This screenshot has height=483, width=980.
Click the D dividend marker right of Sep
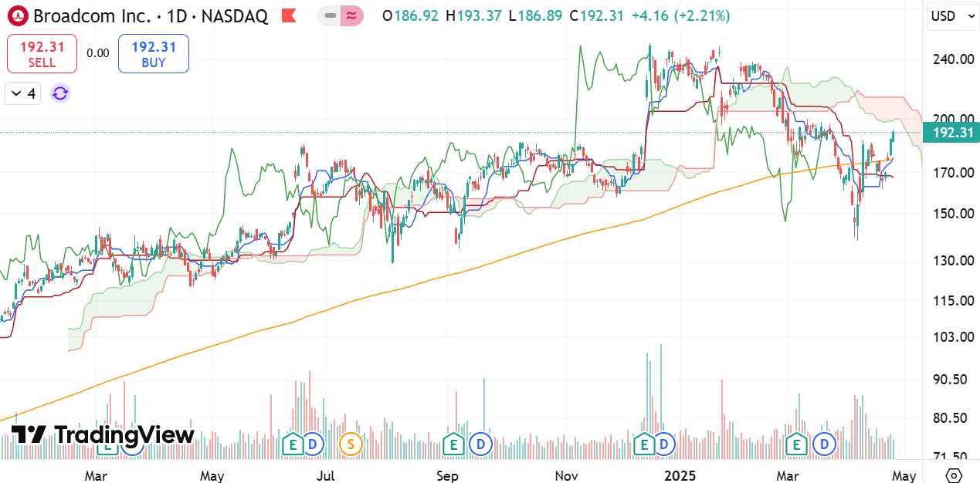point(480,444)
